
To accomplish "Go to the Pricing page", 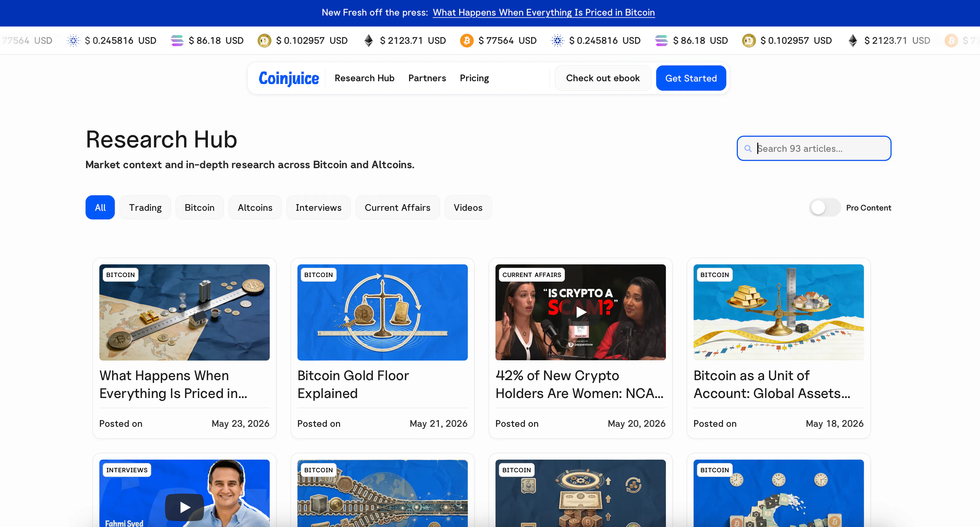I will tap(474, 78).
